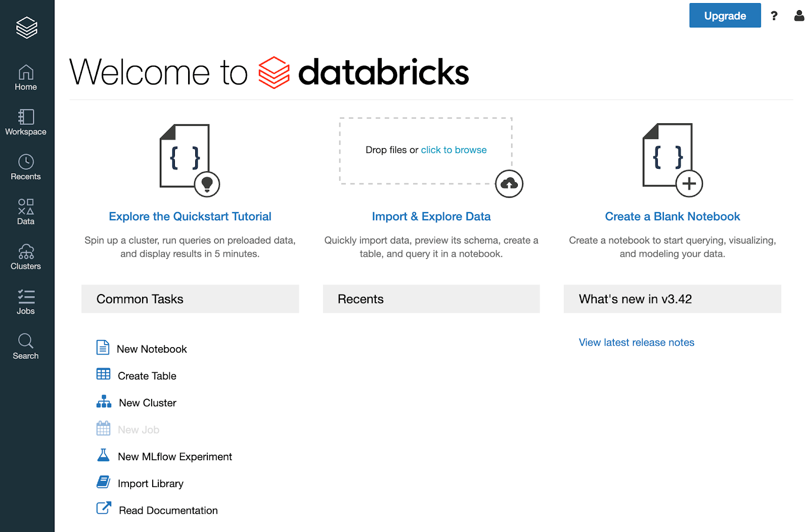Open the user account profile icon
The height and width of the screenshot is (532, 809).
799,16
